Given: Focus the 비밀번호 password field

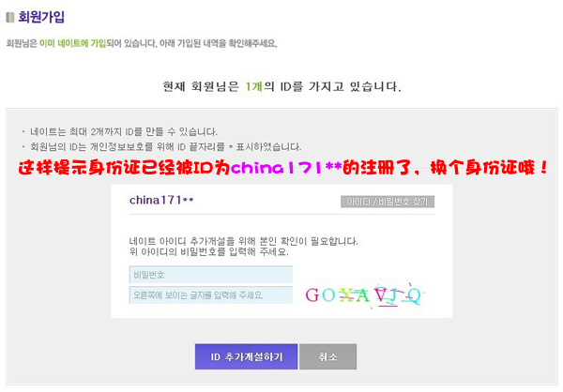Looking at the screenshot, I should coord(211,275).
